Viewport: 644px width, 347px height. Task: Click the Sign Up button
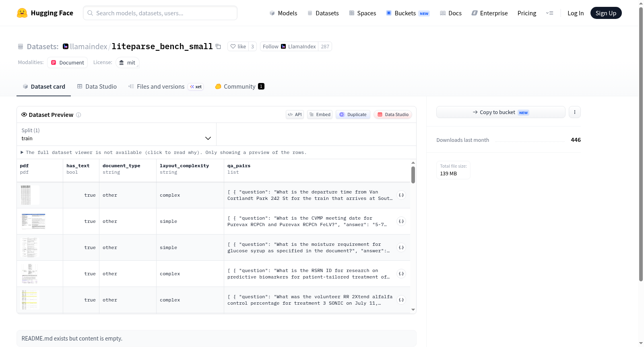tap(606, 13)
